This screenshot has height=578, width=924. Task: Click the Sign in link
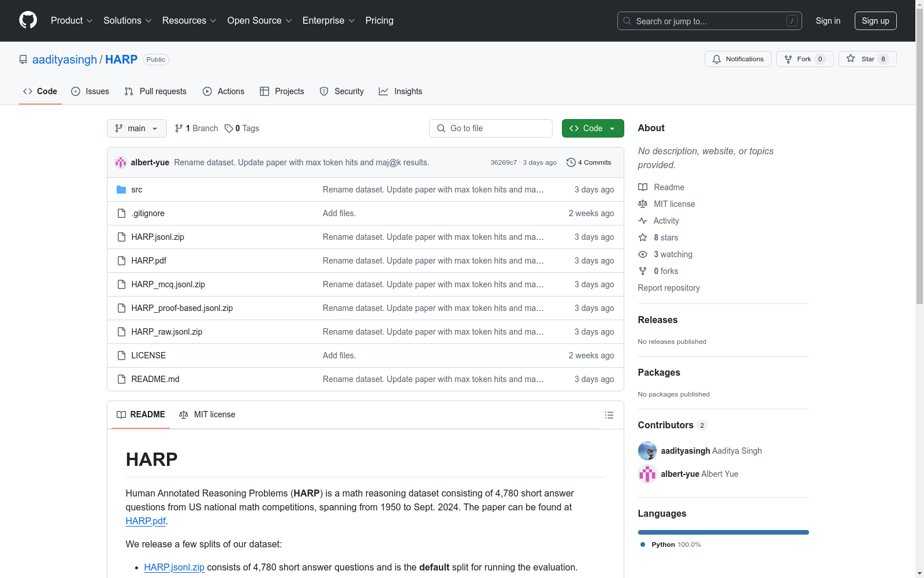pyautogui.click(x=828, y=21)
